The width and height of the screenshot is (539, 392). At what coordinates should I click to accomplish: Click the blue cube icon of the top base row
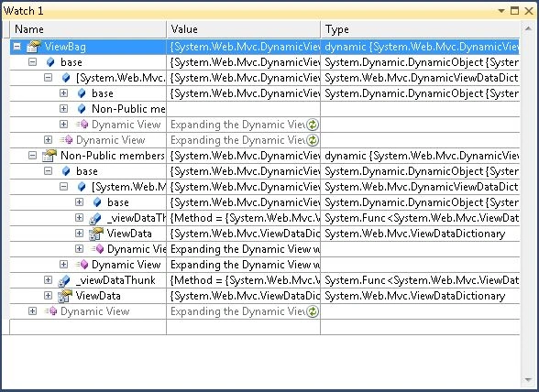50,62
